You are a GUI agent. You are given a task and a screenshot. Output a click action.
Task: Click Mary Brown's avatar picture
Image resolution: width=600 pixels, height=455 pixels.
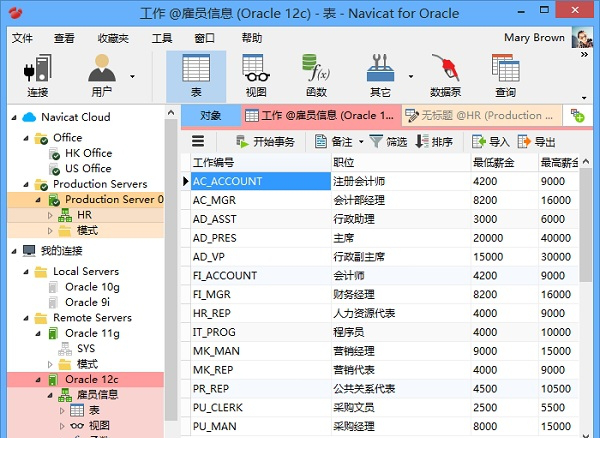tap(582, 38)
